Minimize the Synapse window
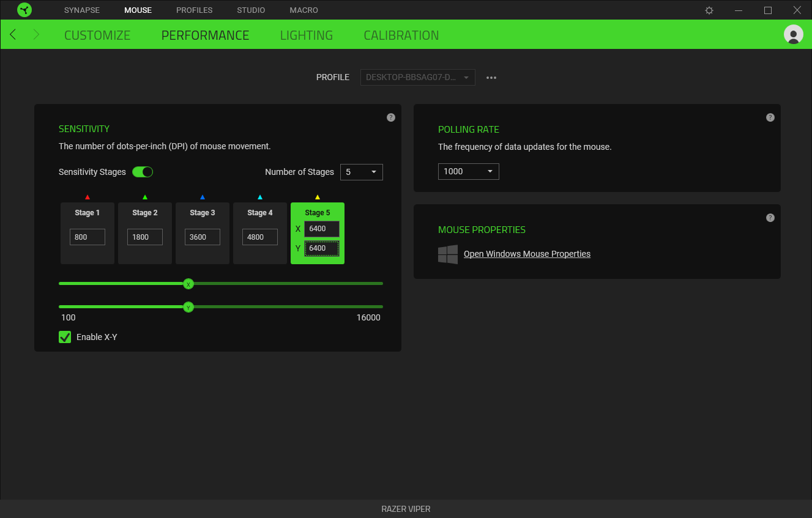Image resolution: width=812 pixels, height=518 pixels. pyautogui.click(x=739, y=10)
